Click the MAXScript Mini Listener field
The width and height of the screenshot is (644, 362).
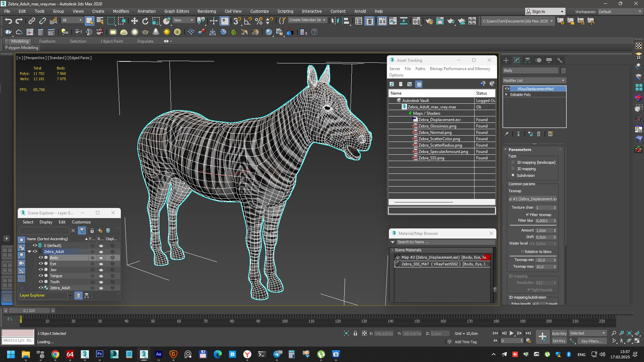[18, 340]
